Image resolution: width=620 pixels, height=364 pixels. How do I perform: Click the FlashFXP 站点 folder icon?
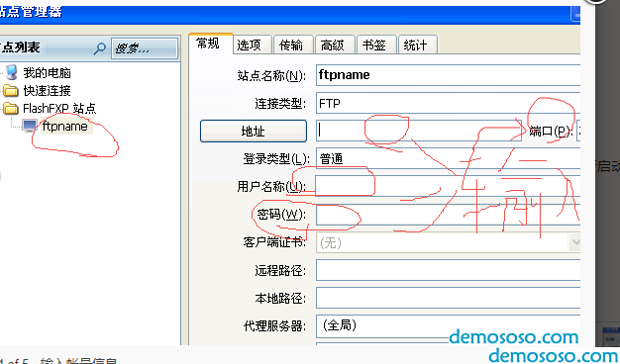(11, 108)
